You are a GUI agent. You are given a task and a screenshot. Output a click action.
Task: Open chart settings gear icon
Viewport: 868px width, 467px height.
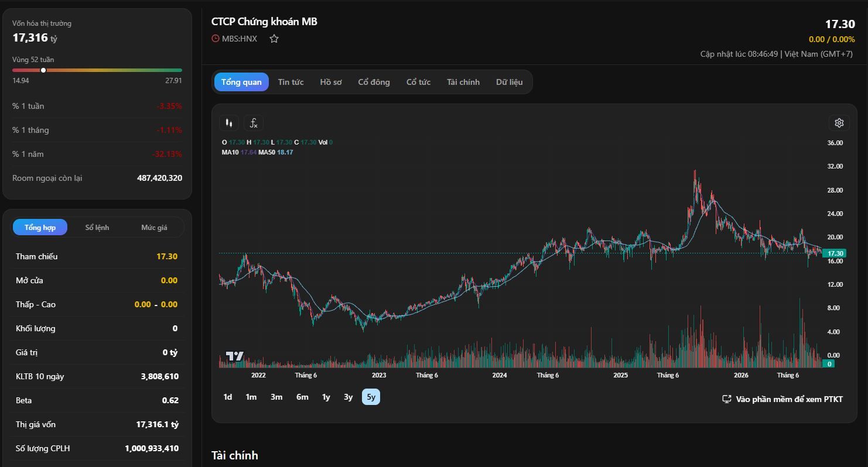pos(839,123)
